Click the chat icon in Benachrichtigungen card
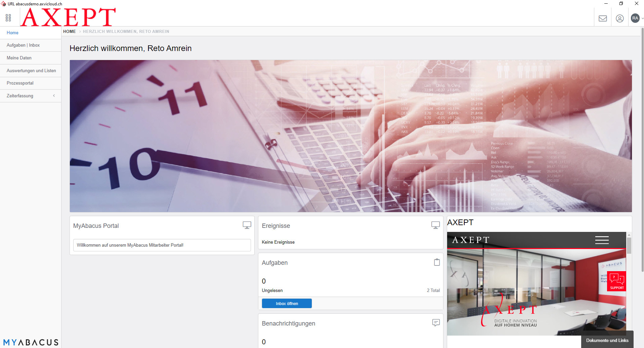This screenshot has width=644, height=348. click(436, 323)
